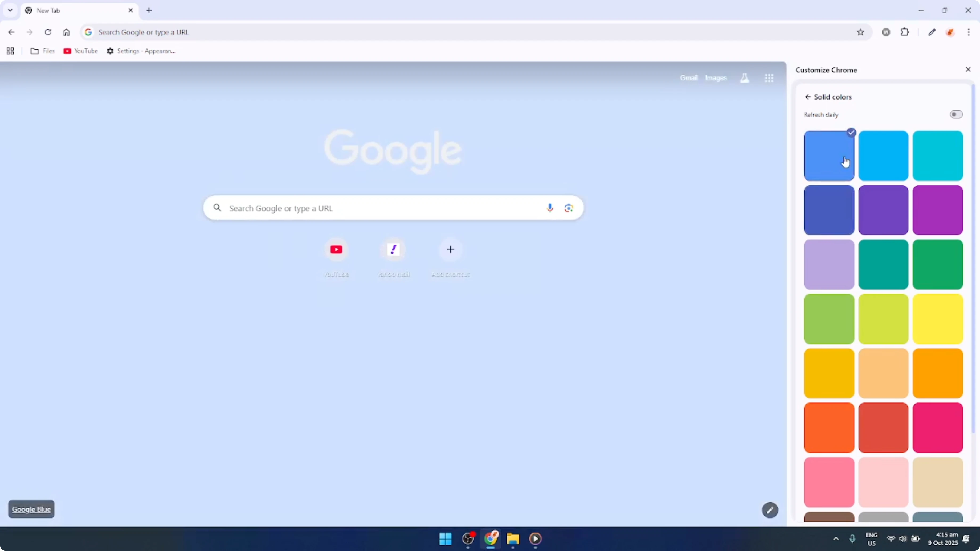Viewport: 980px width, 551px height.
Task: Open the tab search dropdown arrow
Action: tap(10, 10)
